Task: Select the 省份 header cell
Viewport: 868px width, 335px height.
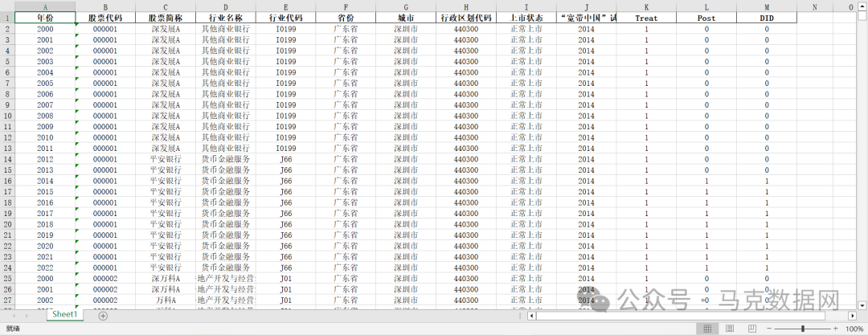Action: pos(346,18)
